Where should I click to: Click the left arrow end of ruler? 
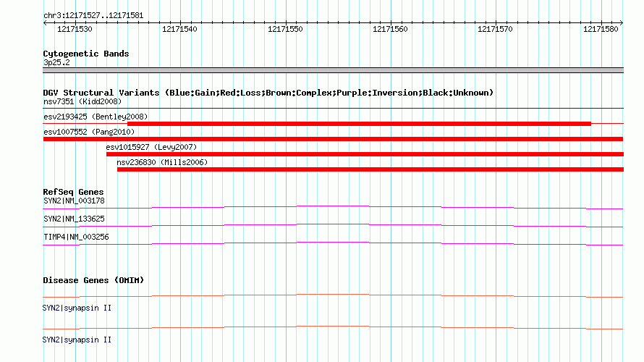coord(45,22)
